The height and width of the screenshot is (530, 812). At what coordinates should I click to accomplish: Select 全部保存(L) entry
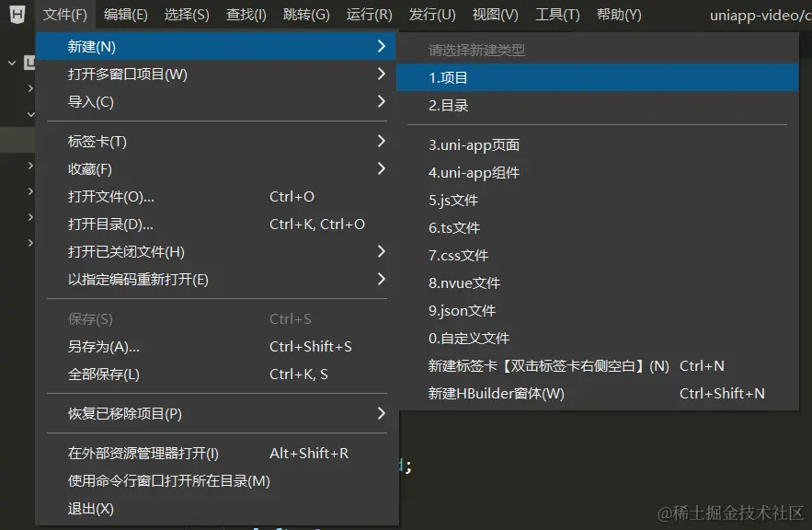pyautogui.click(x=216, y=374)
